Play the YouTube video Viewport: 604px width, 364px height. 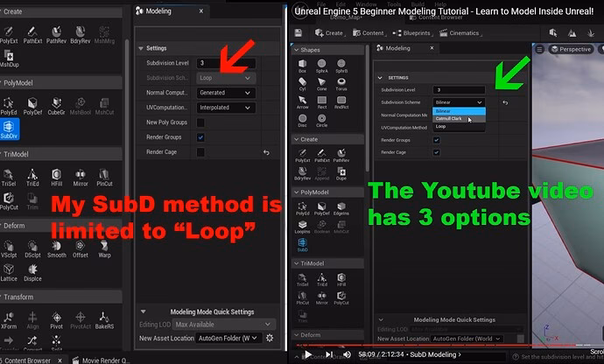(308, 354)
